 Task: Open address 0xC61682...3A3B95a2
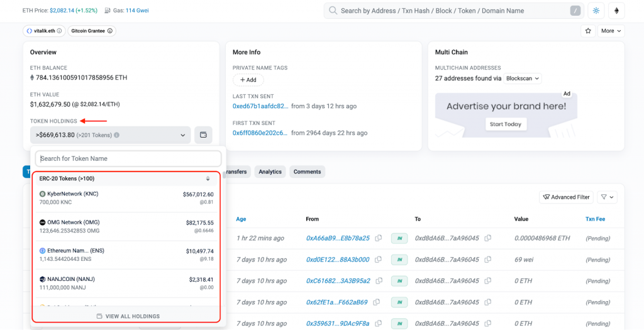pos(338,281)
